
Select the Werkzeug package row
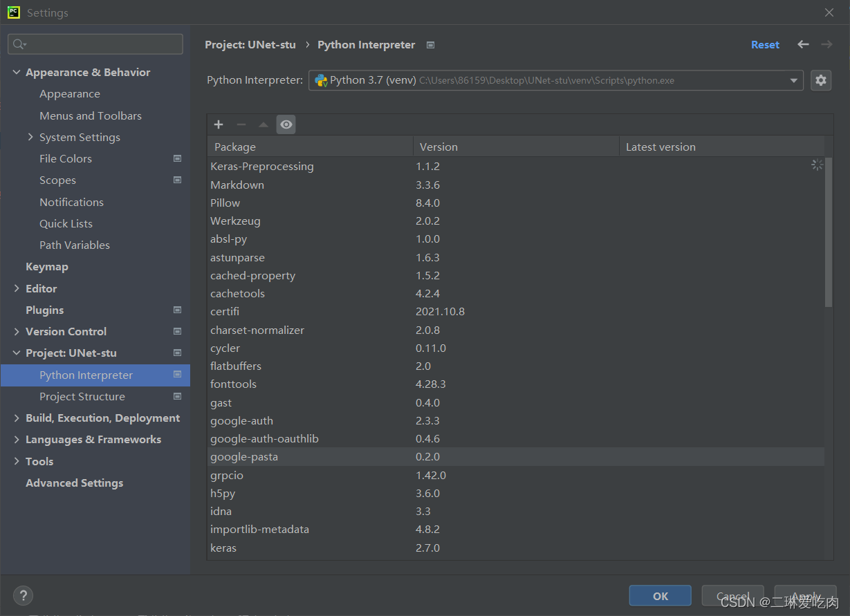click(516, 221)
